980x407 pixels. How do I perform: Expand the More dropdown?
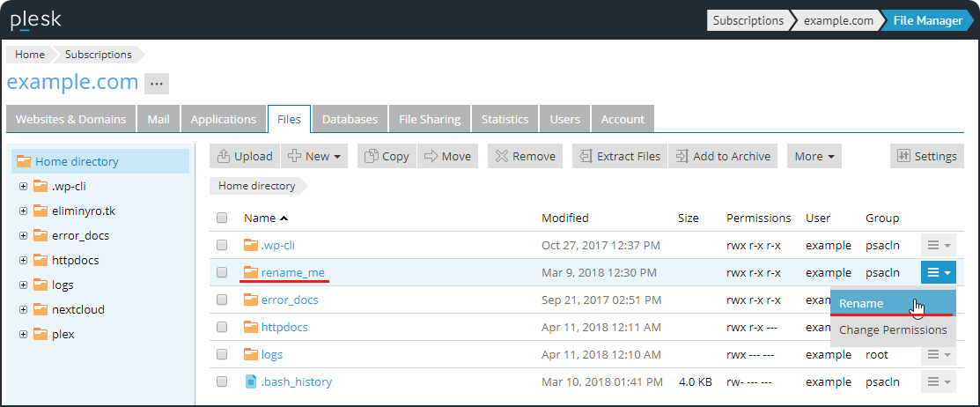coord(814,156)
